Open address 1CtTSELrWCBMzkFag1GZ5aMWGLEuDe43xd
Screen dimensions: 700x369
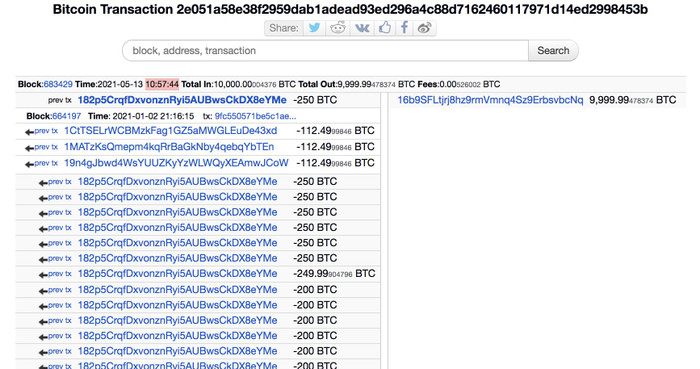[x=171, y=131]
